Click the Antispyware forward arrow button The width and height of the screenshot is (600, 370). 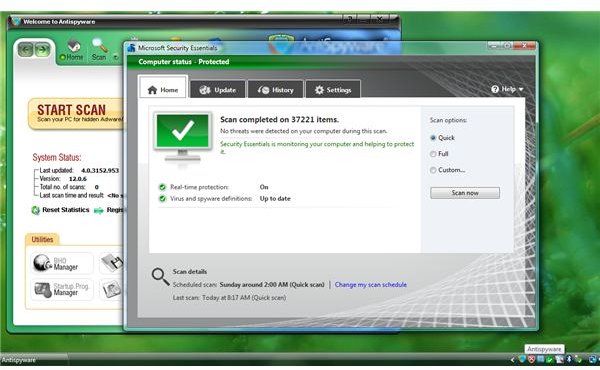pyautogui.click(x=42, y=50)
